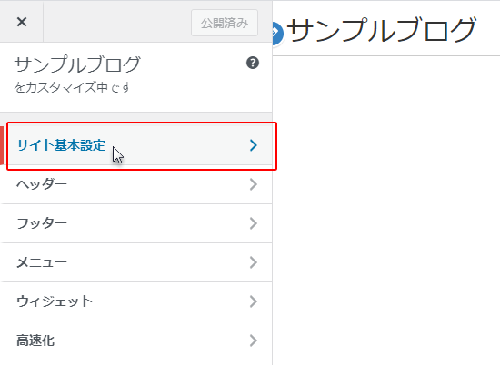Viewport: 500px width, 365px height.
Task: Click the サンプルブログ title in preview
Action: tap(381, 30)
